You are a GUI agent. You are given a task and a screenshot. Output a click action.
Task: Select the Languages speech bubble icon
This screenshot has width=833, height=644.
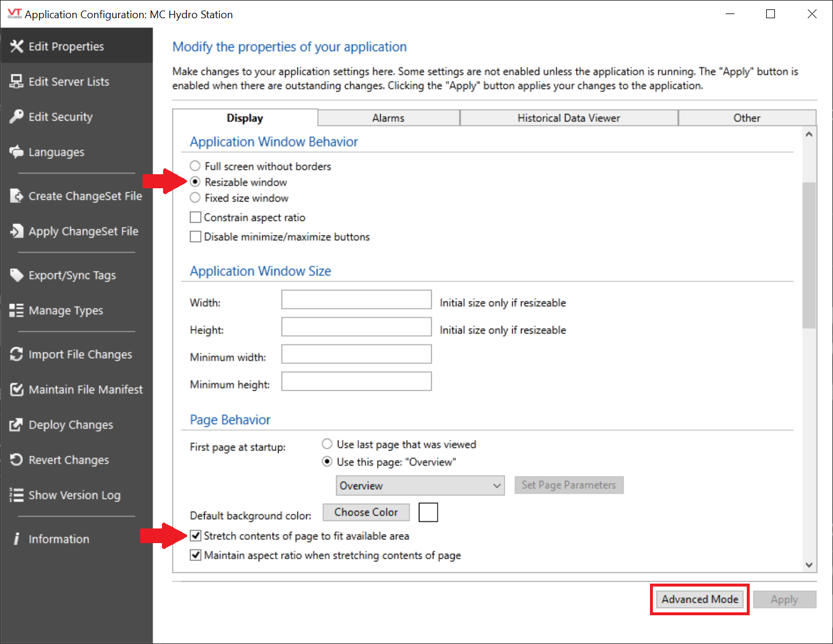(16, 152)
